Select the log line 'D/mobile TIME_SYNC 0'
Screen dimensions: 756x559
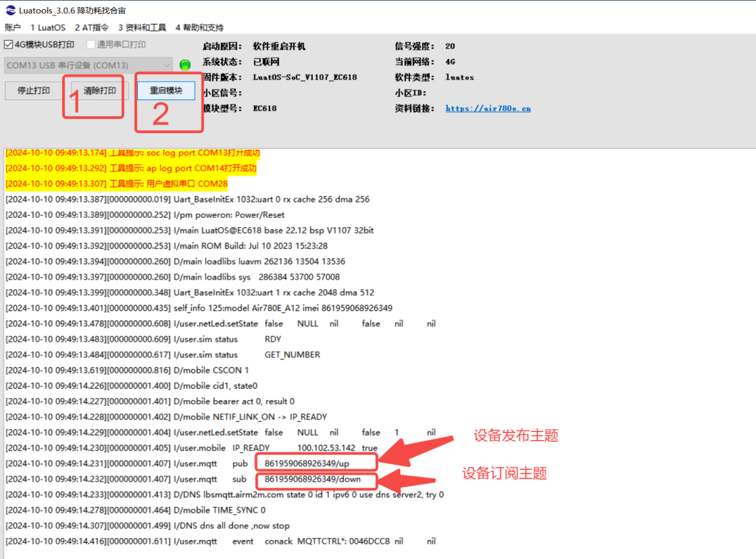pyautogui.click(x=136, y=510)
